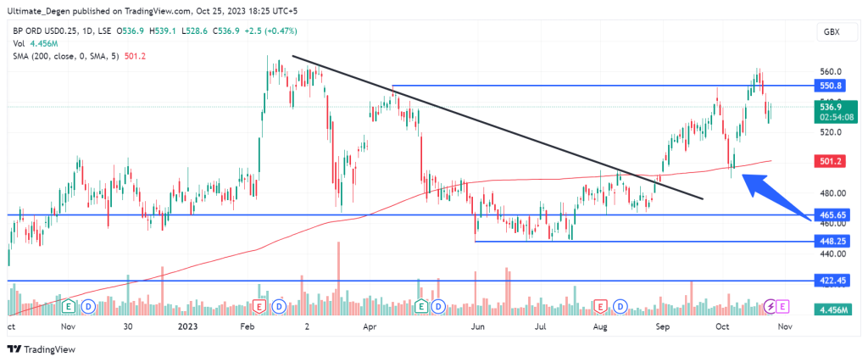
Task: Click the 440.00 price axis label
Action: (x=833, y=254)
